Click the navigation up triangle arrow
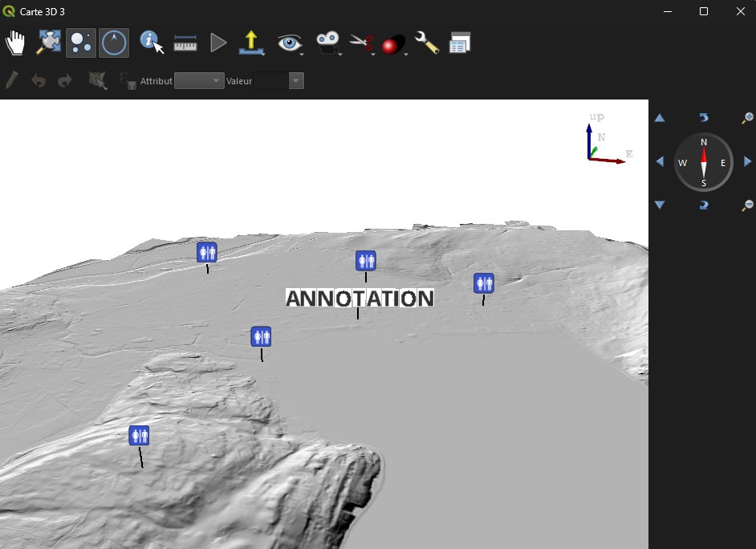756x549 pixels. point(660,118)
